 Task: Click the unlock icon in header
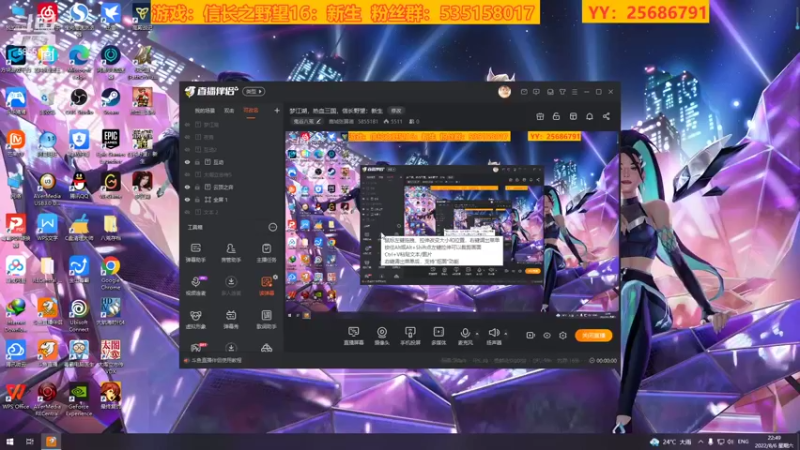coord(556,116)
